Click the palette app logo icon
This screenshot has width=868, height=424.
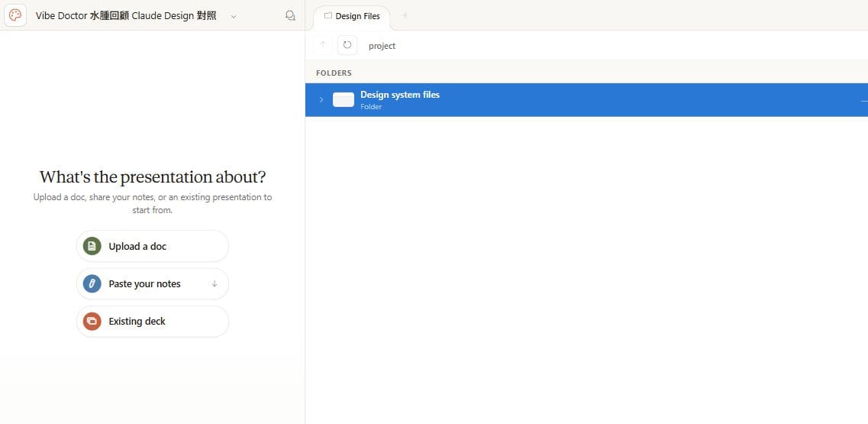point(15,15)
